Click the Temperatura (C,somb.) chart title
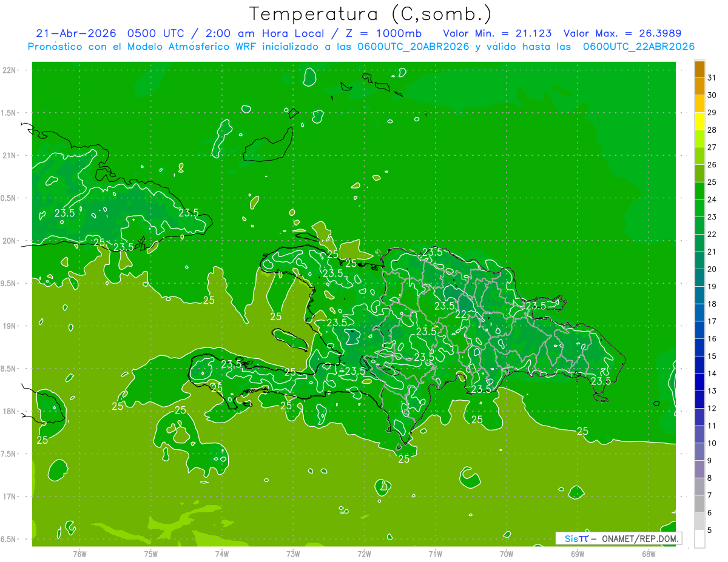The image size is (728, 562). point(371,14)
